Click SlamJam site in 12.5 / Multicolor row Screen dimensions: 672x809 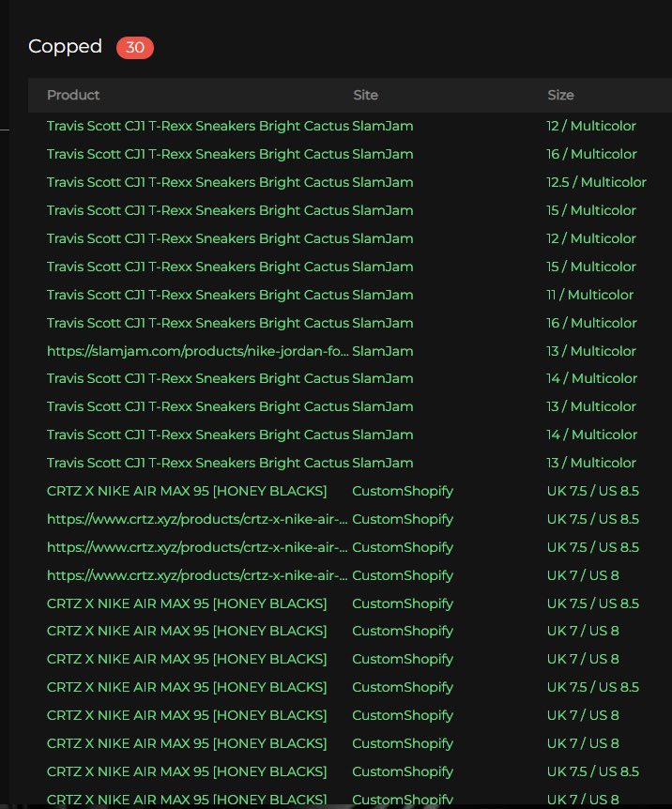(x=382, y=182)
